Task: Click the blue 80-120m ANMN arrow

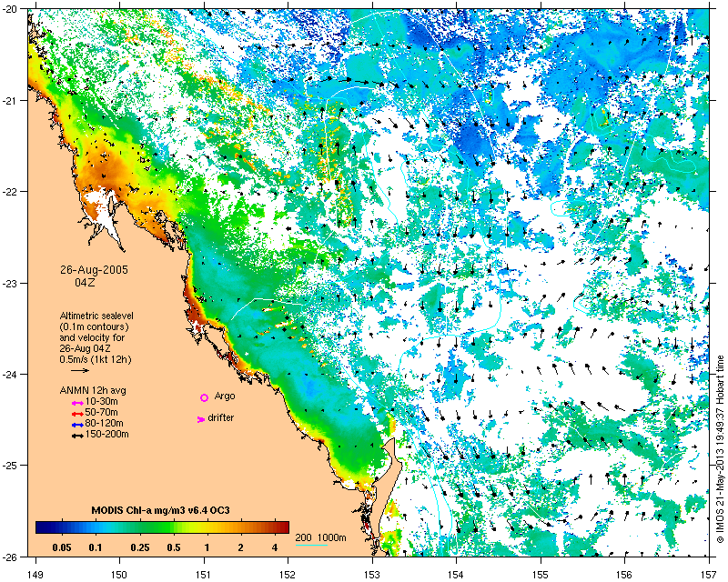Action: (77, 425)
